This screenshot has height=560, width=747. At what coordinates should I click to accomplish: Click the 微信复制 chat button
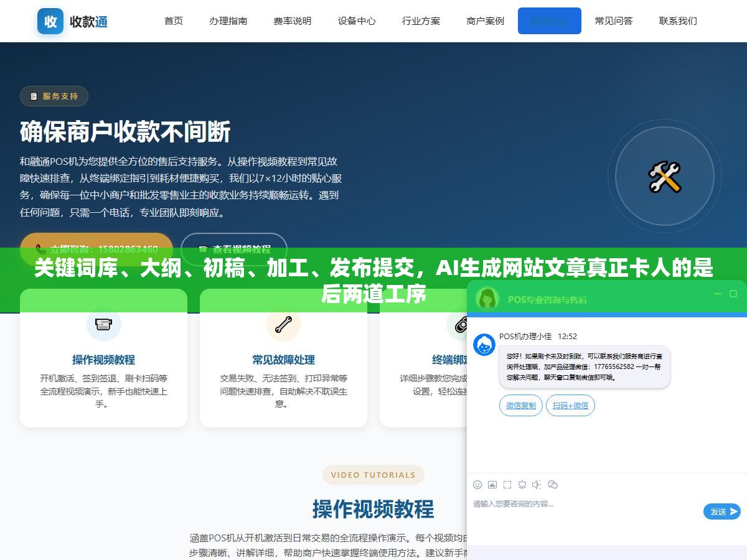520,406
